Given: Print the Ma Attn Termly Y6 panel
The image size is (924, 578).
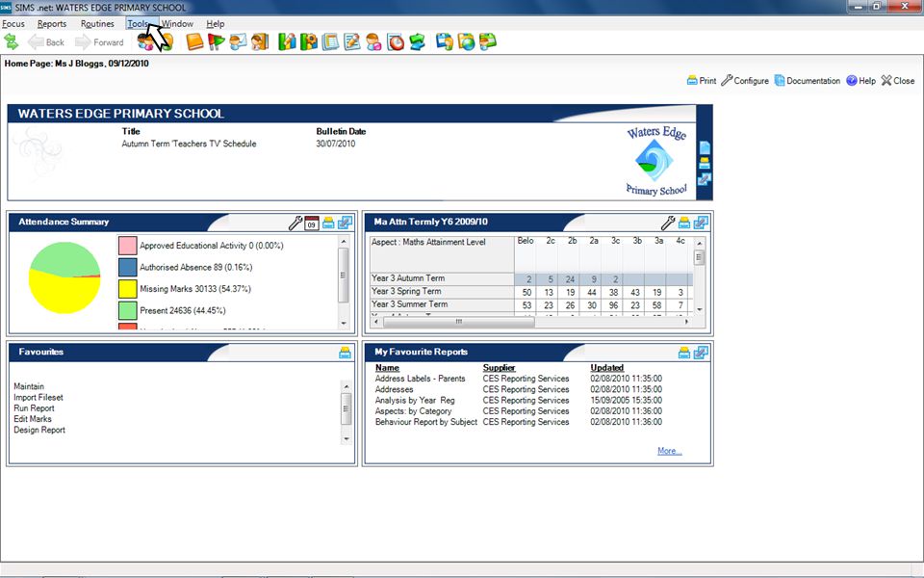Looking at the screenshot, I should tap(684, 223).
